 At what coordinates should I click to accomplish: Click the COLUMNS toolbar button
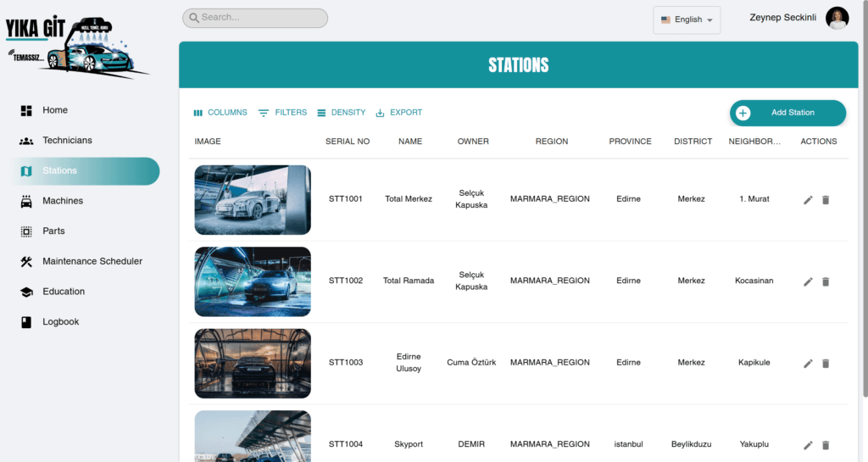point(220,112)
